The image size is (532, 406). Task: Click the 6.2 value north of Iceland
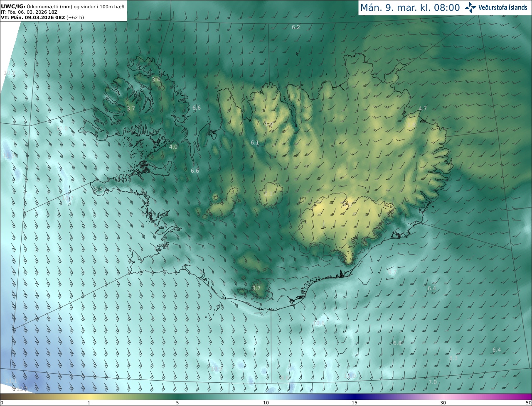tap(296, 27)
